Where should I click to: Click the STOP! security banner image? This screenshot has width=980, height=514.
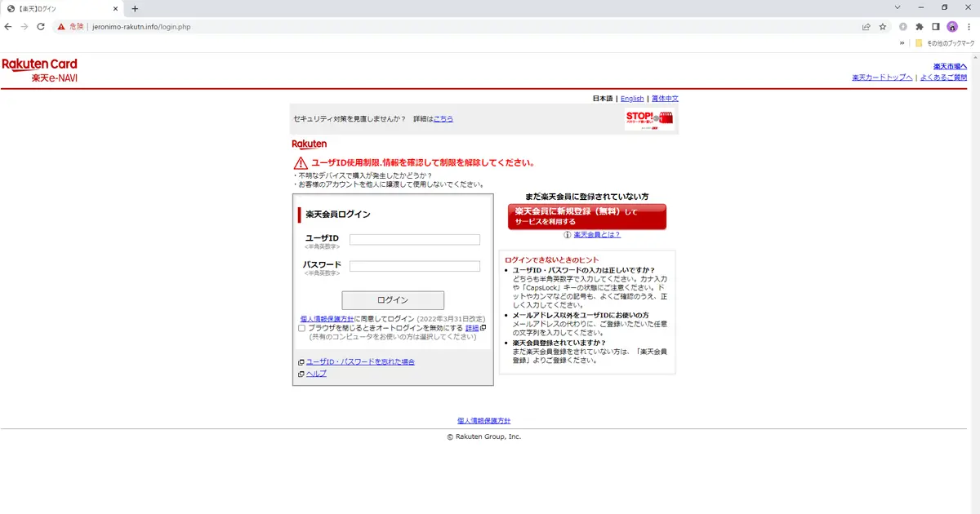pos(650,119)
